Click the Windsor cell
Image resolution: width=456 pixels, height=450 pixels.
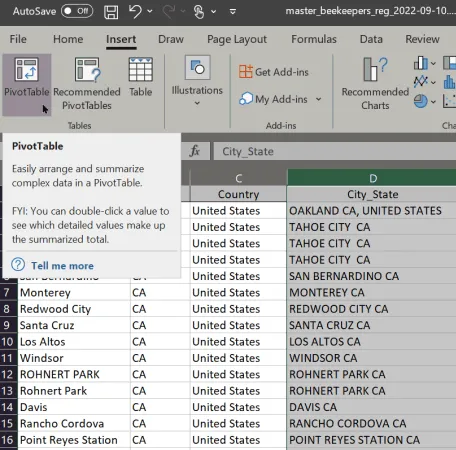click(x=74, y=358)
